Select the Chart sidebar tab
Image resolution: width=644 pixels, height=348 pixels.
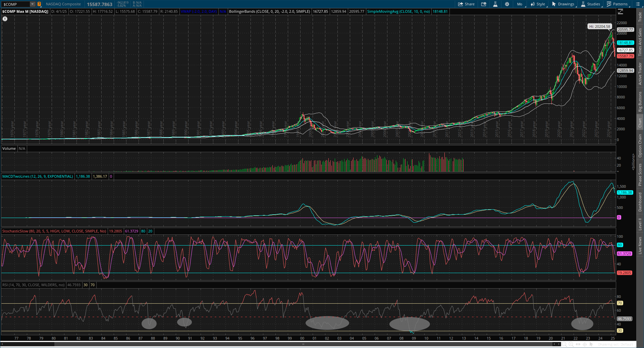pos(640,124)
